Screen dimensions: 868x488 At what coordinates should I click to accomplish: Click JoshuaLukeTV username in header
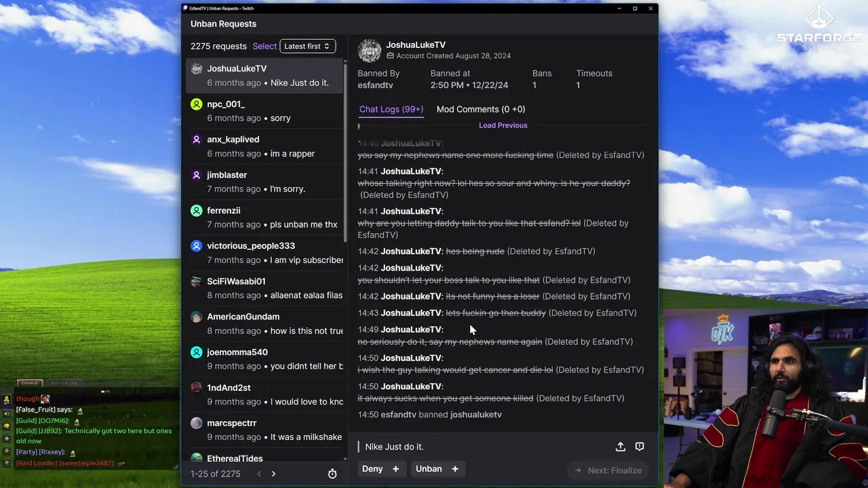pyautogui.click(x=416, y=45)
